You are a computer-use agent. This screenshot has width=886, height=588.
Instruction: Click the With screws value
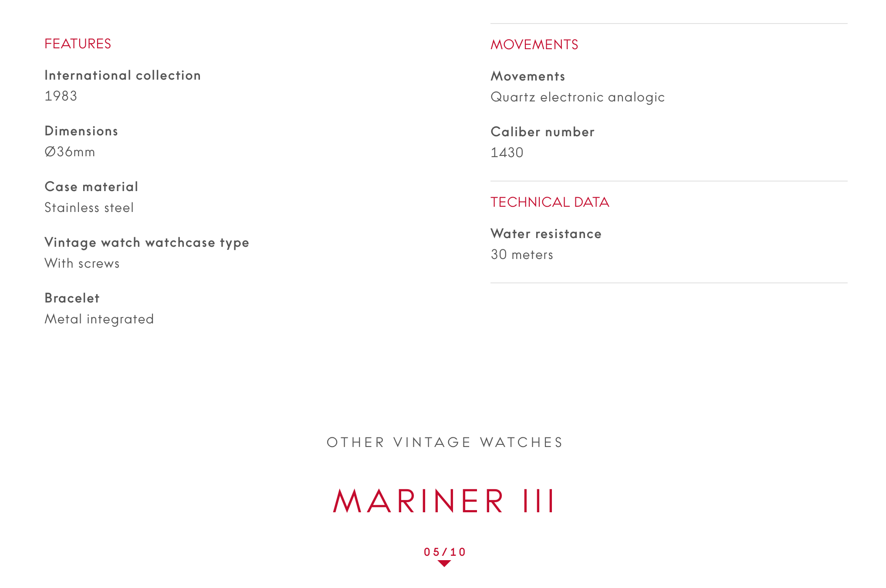coord(82,263)
